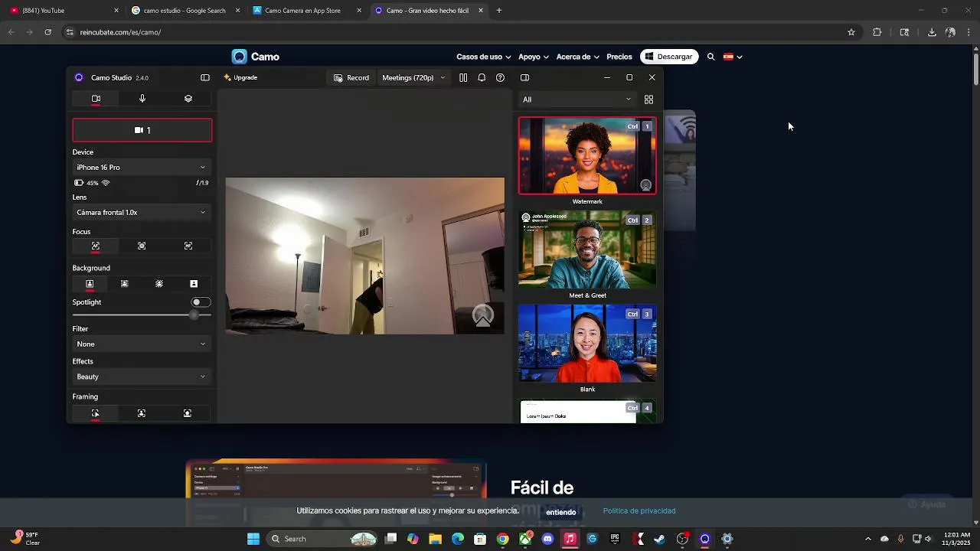Select the first Focus mode option
Screen dimensions: 980x551
point(96,246)
